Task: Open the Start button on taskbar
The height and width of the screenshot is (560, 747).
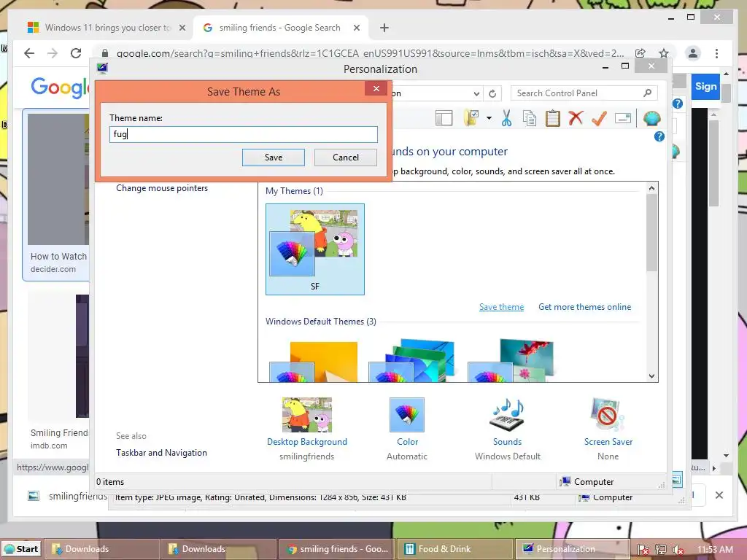Action: (x=21, y=549)
